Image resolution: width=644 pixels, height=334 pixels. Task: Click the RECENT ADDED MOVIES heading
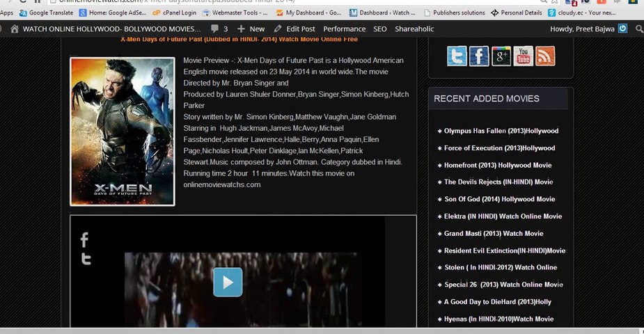coord(487,99)
